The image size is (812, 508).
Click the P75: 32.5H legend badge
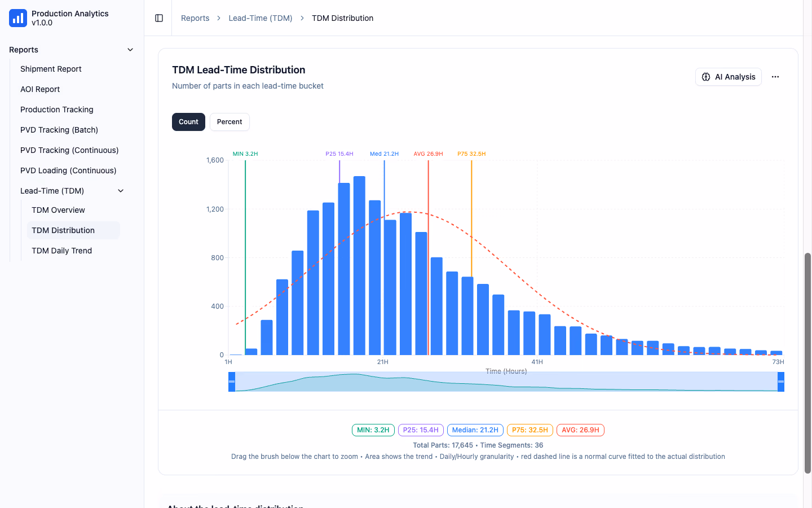(530, 430)
